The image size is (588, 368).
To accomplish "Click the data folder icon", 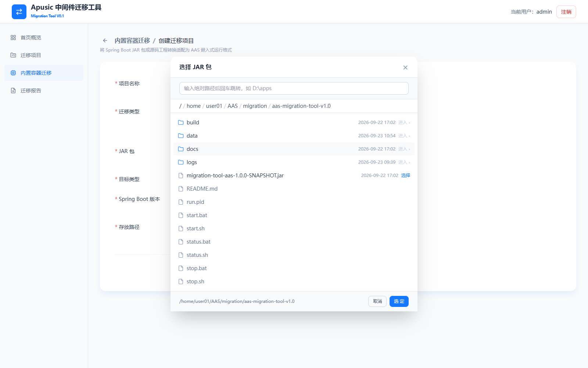I will (181, 136).
